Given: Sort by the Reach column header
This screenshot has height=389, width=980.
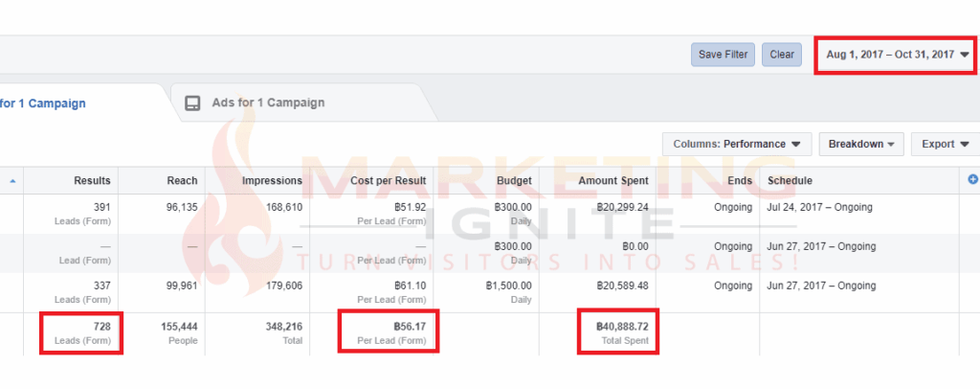Looking at the screenshot, I should click(x=181, y=180).
